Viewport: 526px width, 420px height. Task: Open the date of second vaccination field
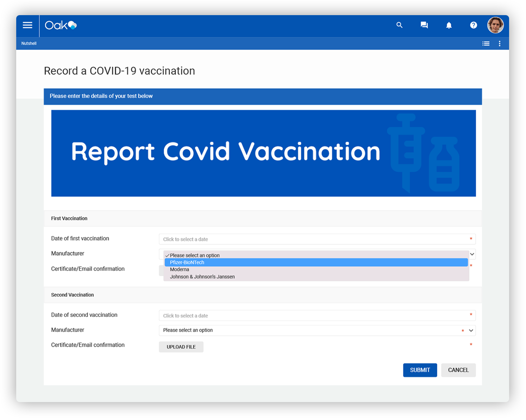click(317, 316)
